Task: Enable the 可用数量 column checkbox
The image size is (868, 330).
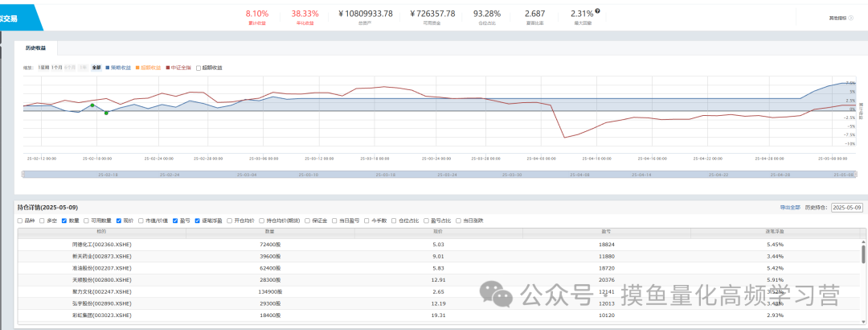Action: [85, 221]
